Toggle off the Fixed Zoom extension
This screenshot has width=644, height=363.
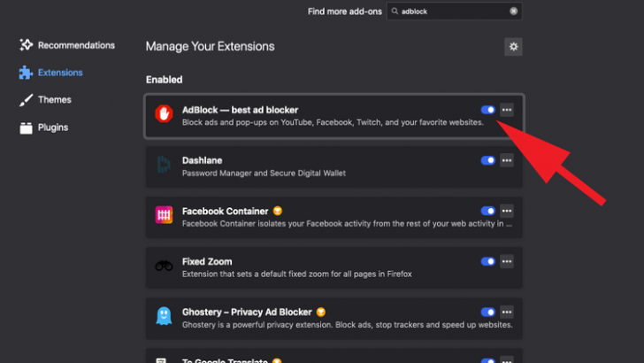[x=487, y=261]
